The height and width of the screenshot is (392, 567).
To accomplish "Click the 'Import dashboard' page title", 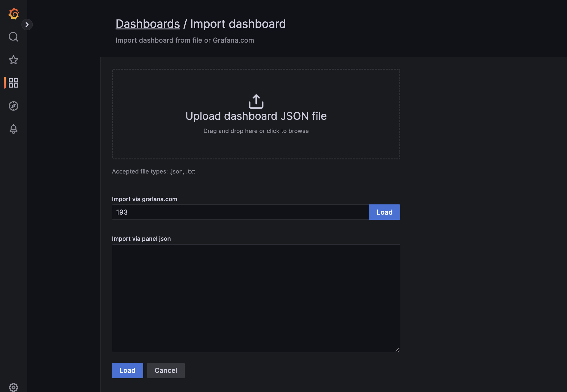I will [x=238, y=24].
